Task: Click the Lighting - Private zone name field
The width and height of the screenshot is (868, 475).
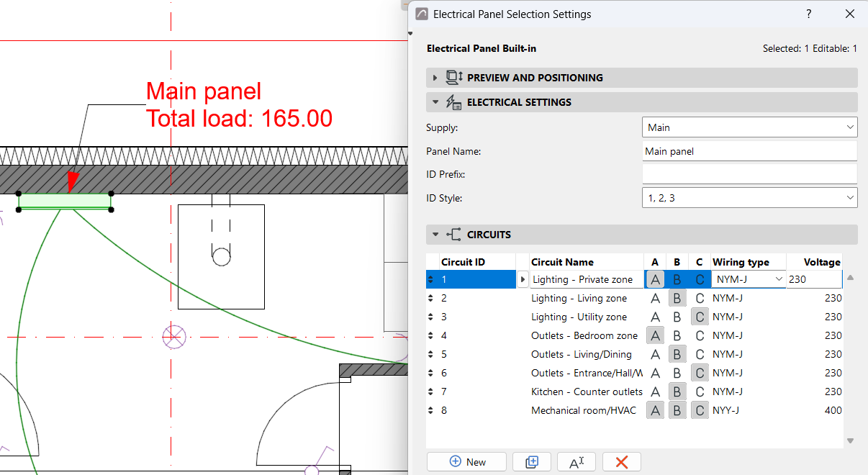Action: point(587,279)
